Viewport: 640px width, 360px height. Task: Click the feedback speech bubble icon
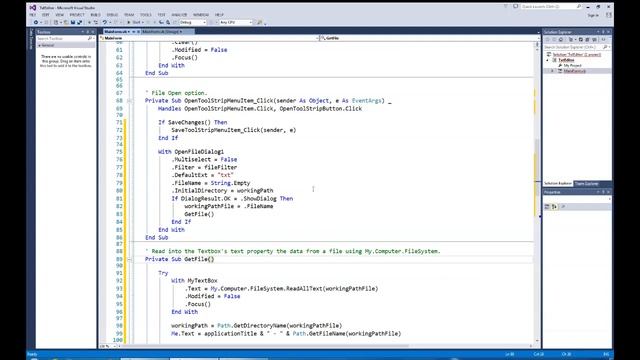(x=516, y=7)
